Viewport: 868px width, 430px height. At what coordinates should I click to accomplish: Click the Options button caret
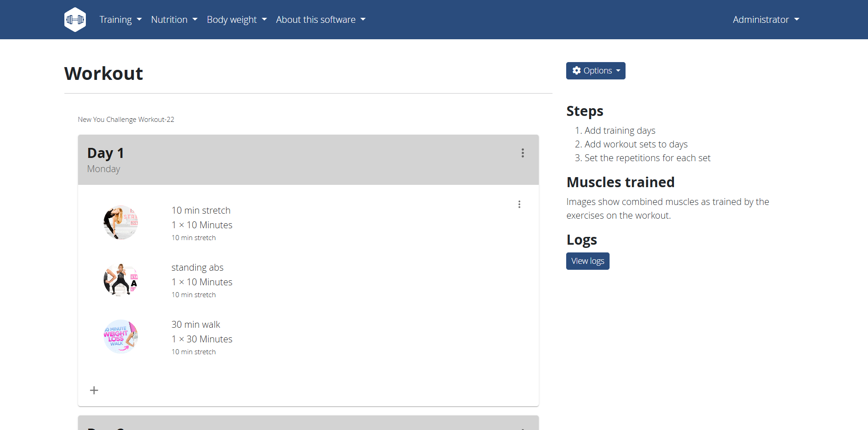[618, 71]
